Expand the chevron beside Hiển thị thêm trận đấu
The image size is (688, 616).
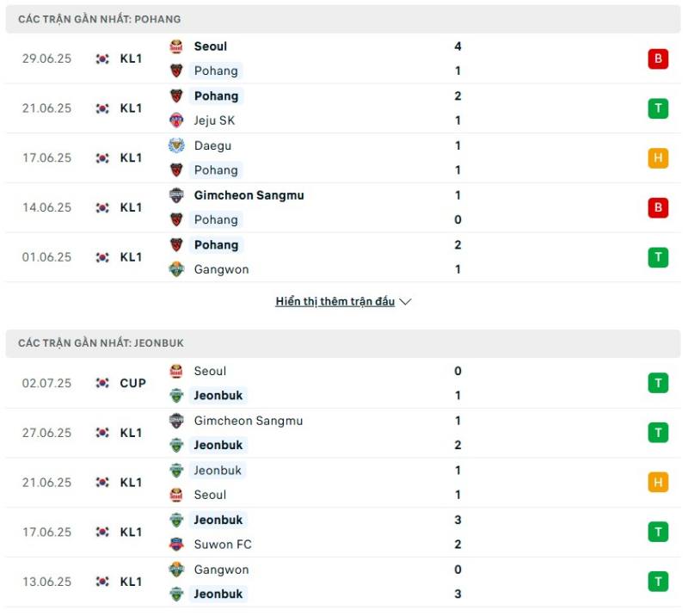(406, 302)
